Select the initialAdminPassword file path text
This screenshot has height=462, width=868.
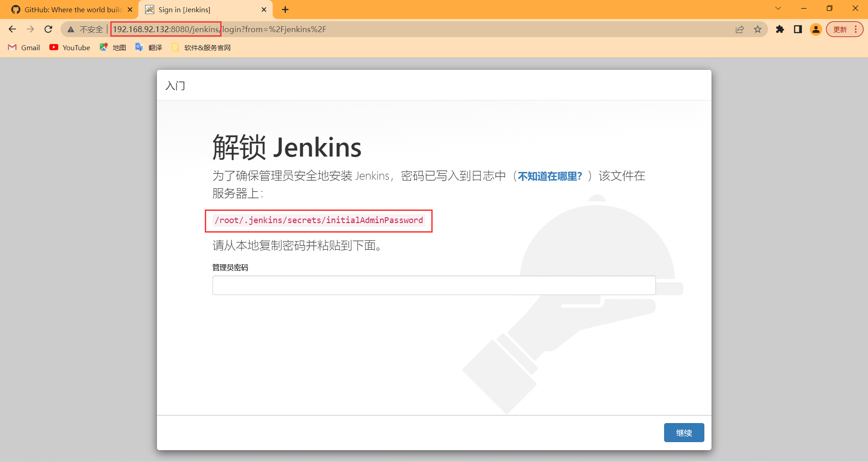point(319,220)
